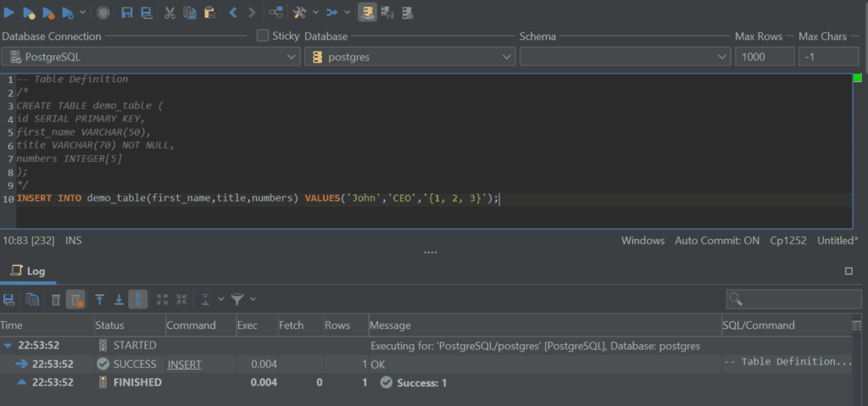Image resolution: width=868 pixels, height=406 pixels.
Task: Sort by the Message column header
Action: pyautogui.click(x=545, y=325)
